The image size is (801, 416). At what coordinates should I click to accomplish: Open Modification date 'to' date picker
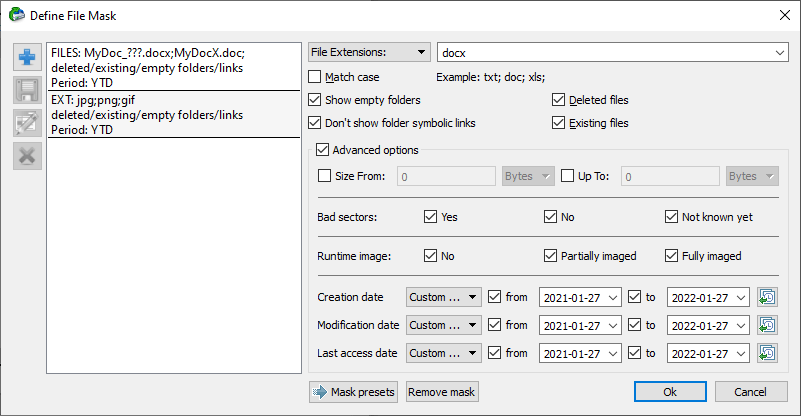point(708,326)
